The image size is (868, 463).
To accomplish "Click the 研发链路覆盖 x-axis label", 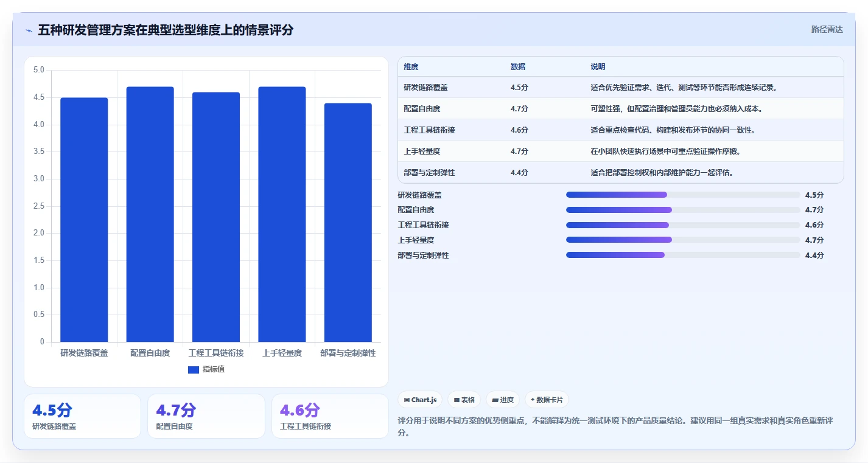I will tap(84, 353).
